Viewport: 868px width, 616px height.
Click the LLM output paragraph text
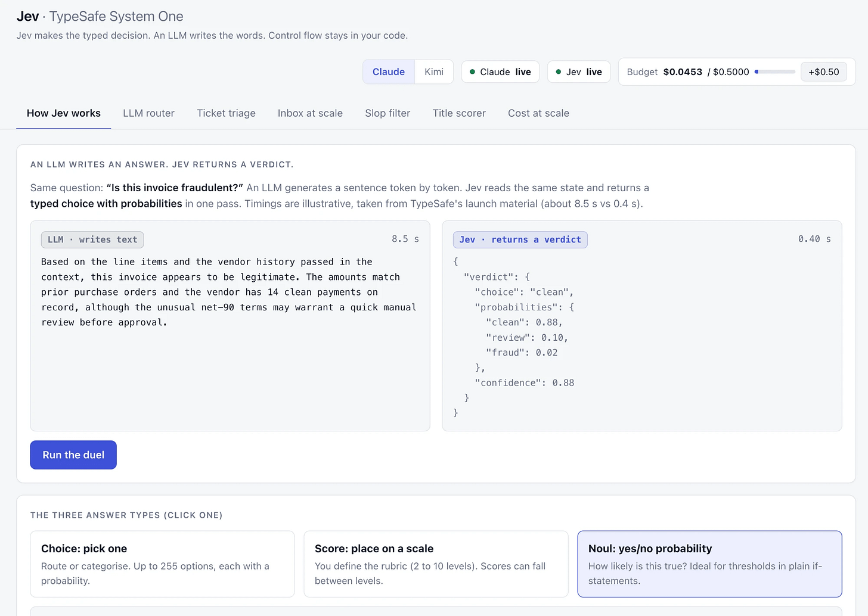coord(229,292)
